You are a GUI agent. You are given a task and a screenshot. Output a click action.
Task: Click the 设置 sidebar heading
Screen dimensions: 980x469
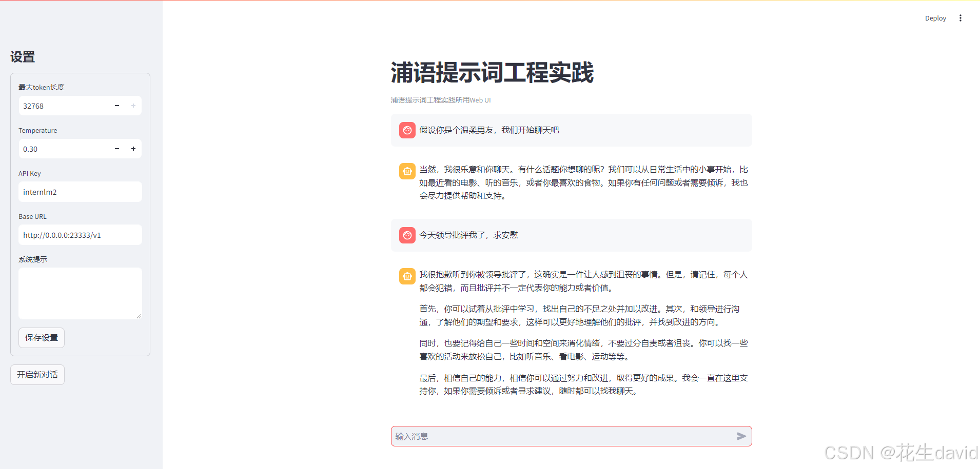pos(23,57)
